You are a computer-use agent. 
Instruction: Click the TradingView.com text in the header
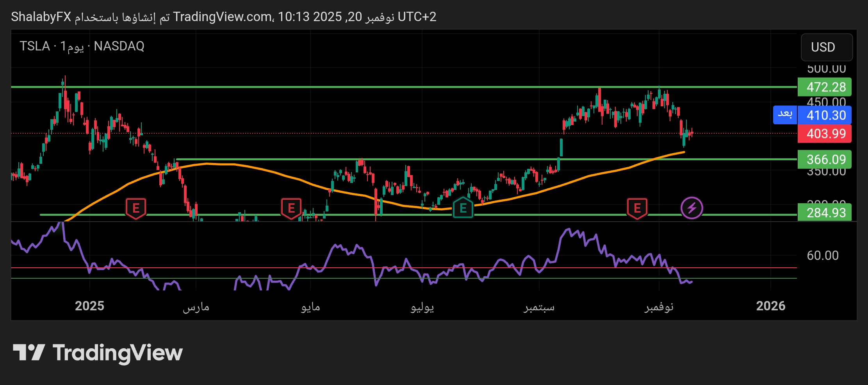coord(223,17)
